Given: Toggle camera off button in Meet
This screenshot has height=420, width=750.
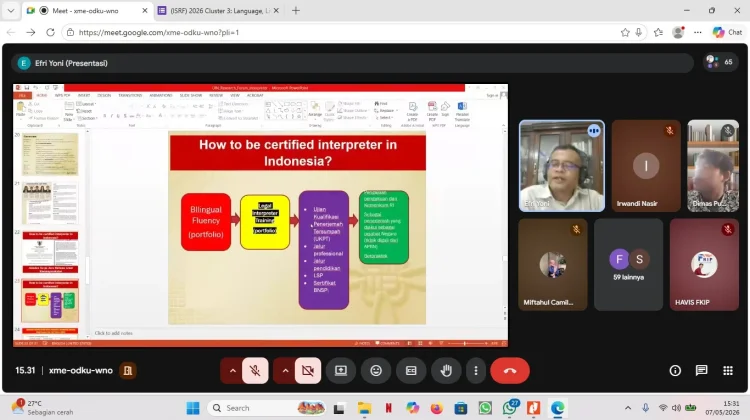Looking at the screenshot, I should (x=308, y=370).
